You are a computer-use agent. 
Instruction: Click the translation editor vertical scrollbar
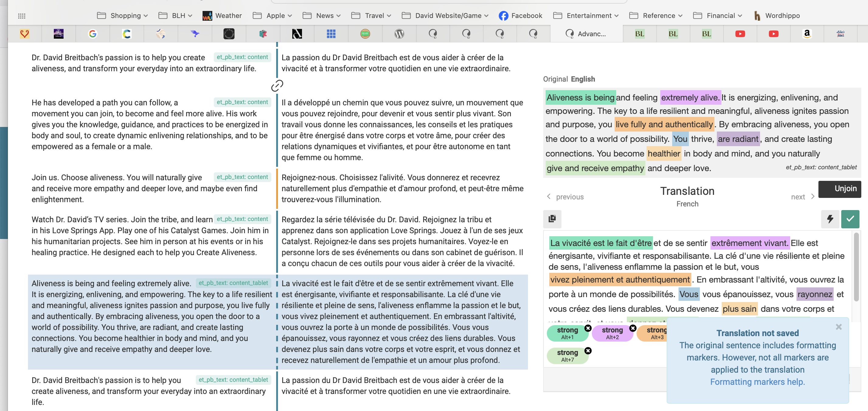pyautogui.click(x=856, y=267)
